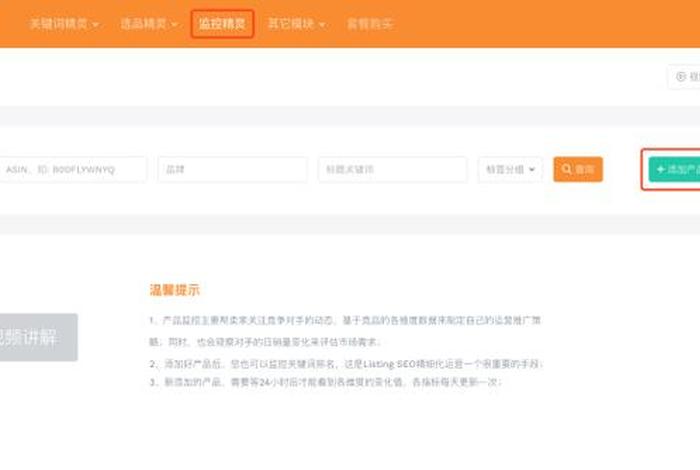Focus the ASIN input field
The image size is (700, 470).
click(x=72, y=170)
